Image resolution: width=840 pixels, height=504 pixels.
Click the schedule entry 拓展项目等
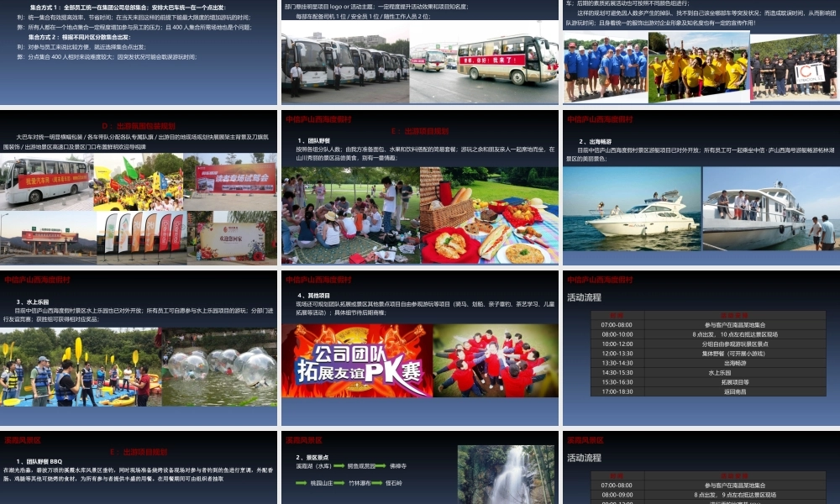(735, 382)
